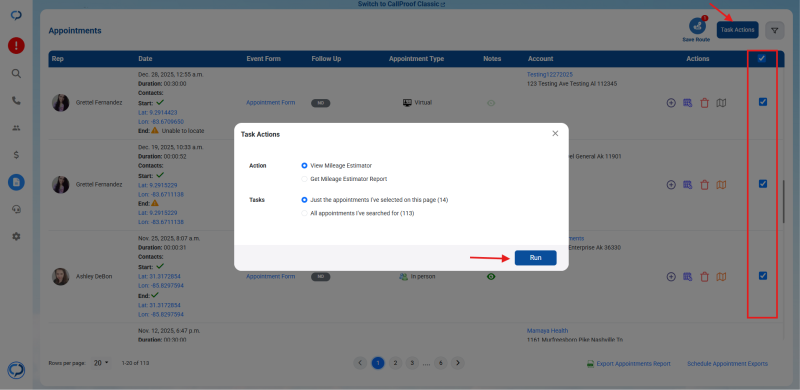Viewport: 800px width, 390px height.
Task: View notes via the eye icon in the Dec. 28 row
Action: (x=491, y=103)
